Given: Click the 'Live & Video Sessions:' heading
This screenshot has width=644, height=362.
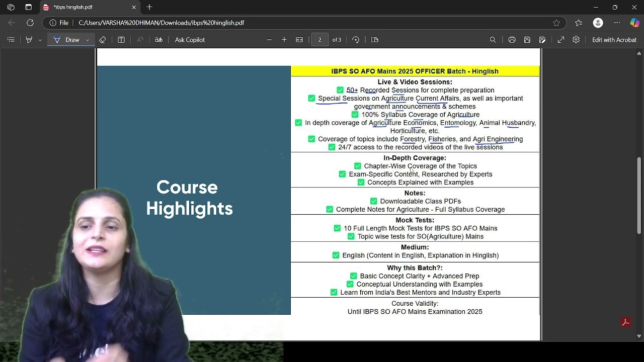Looking at the screenshot, I should pos(415,82).
